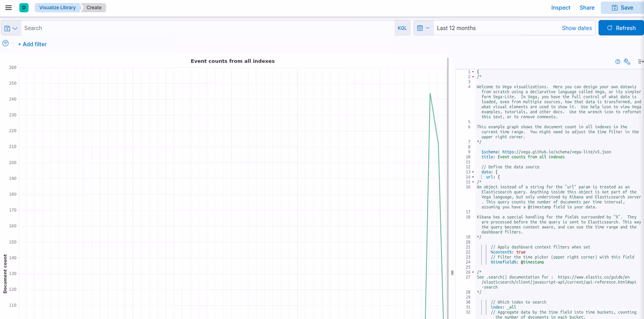Click the wrench icon to reformat spec

click(x=627, y=62)
